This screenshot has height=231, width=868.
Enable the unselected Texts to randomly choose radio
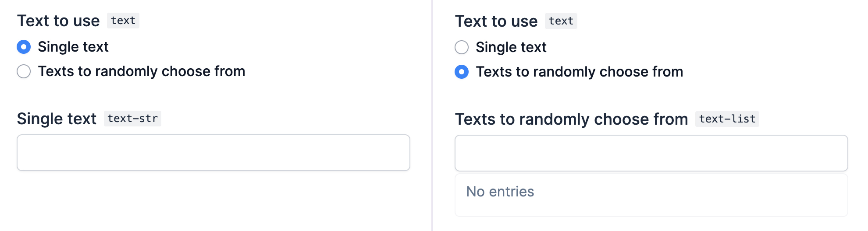pyautogui.click(x=24, y=71)
